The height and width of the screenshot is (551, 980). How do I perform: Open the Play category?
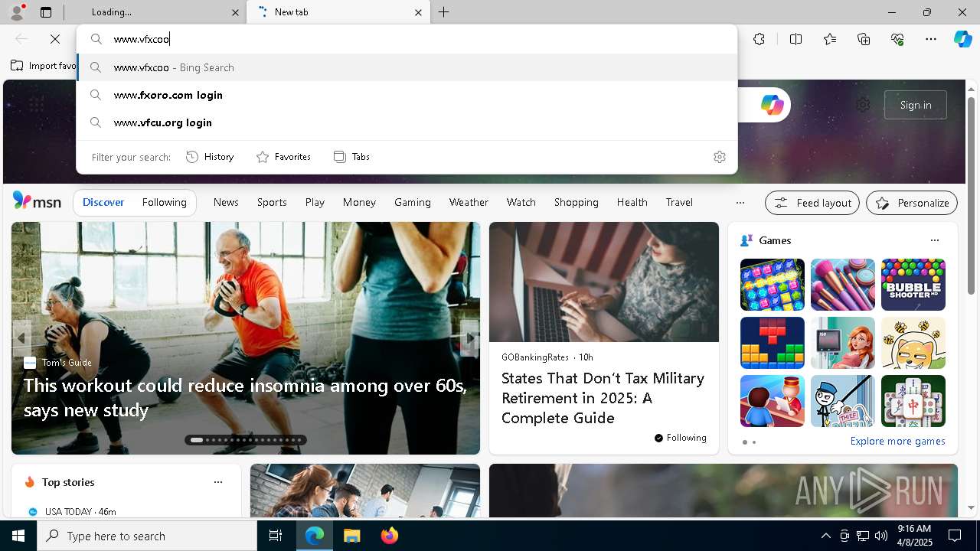[x=315, y=202]
